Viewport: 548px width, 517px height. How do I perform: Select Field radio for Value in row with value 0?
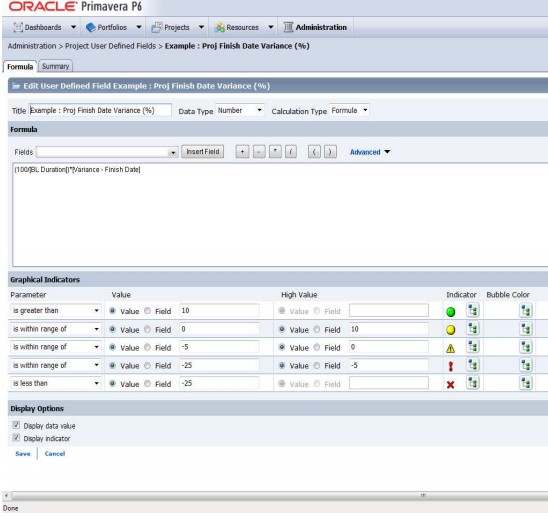click(147, 329)
